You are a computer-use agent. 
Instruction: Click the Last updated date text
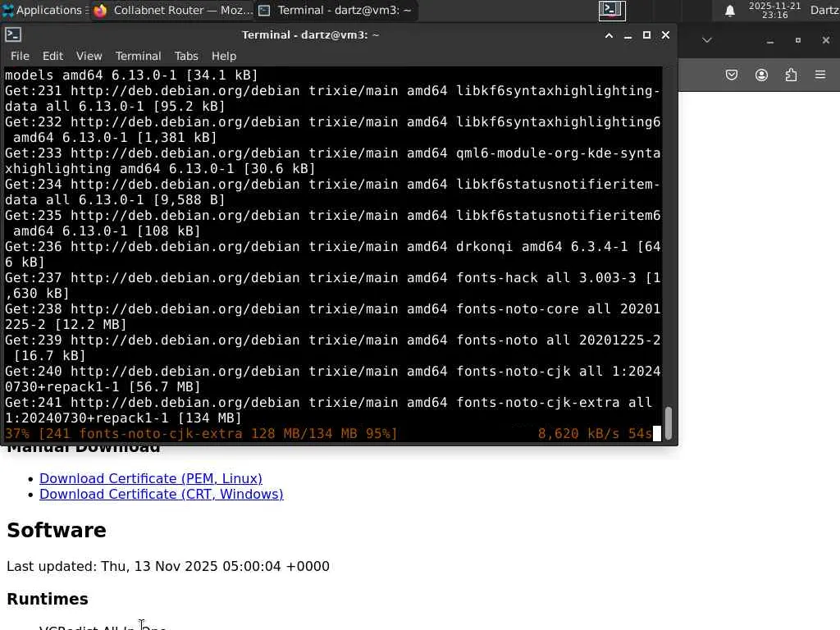point(167,566)
